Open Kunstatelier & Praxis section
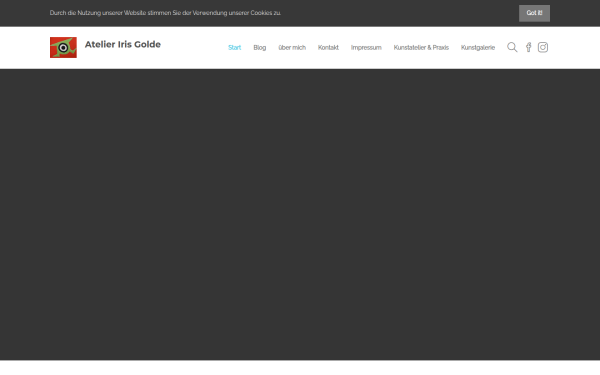Image resolution: width=600 pixels, height=375 pixels. pos(421,47)
